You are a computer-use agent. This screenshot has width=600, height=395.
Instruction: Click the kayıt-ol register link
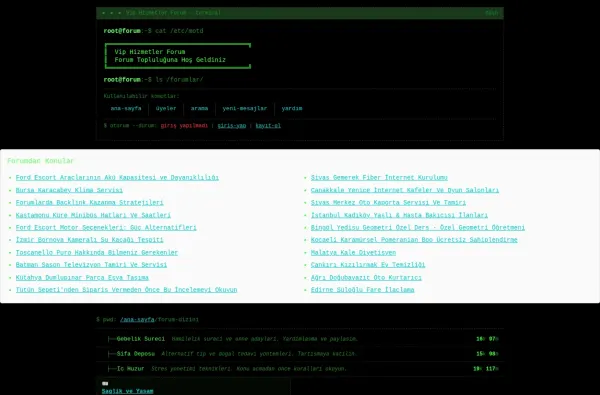click(x=268, y=126)
